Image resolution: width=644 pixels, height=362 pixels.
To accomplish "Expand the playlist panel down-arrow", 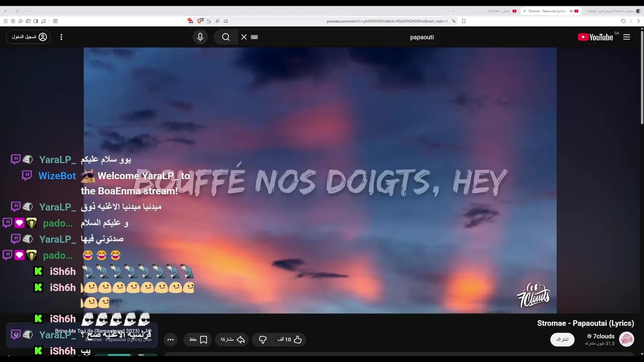I will (x=16, y=335).
